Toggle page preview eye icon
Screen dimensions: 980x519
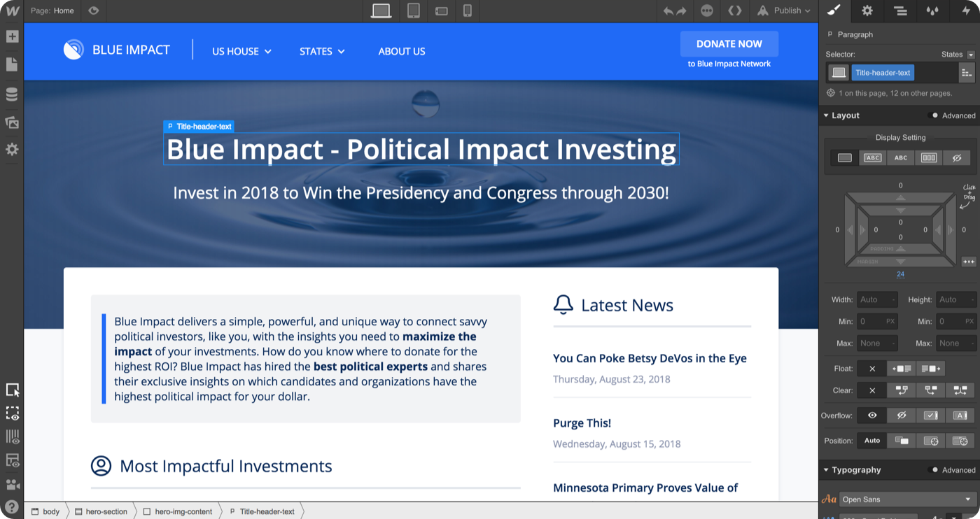click(93, 10)
